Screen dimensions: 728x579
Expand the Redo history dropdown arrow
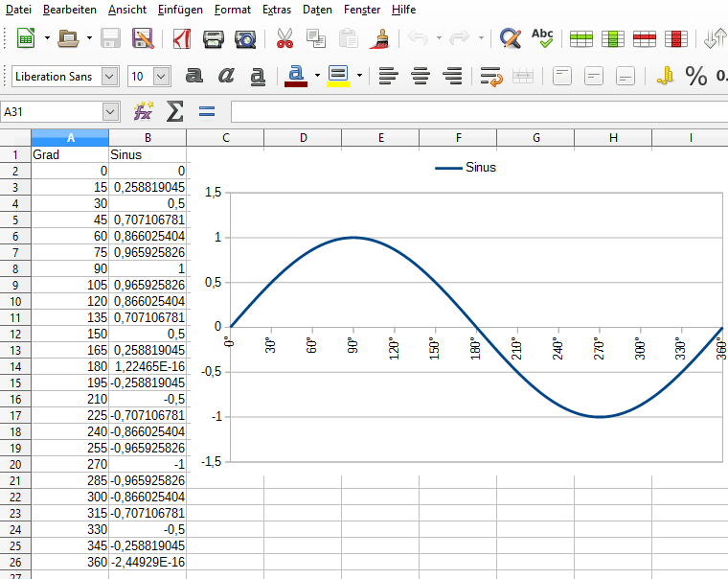(x=481, y=38)
